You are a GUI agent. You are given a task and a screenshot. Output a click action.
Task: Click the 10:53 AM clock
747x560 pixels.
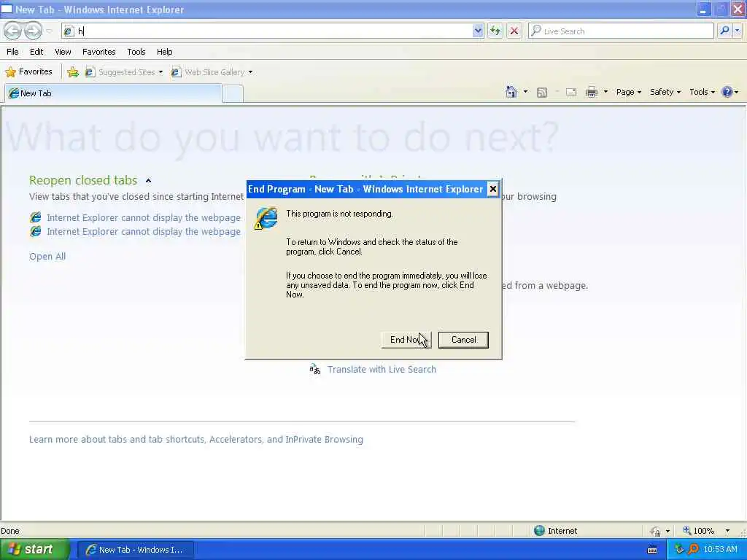click(720, 550)
